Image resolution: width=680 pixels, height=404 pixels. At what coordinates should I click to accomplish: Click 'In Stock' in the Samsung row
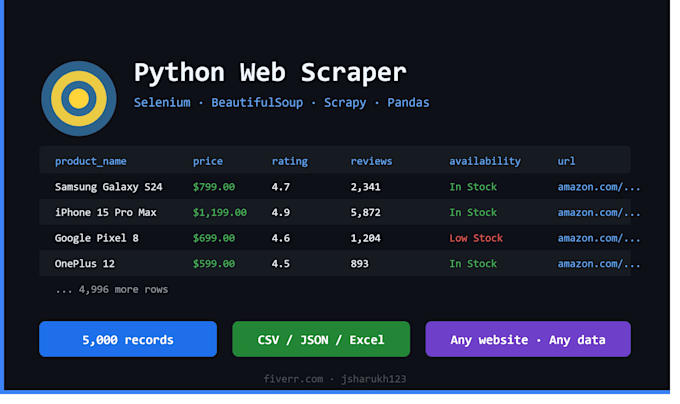coord(473,187)
